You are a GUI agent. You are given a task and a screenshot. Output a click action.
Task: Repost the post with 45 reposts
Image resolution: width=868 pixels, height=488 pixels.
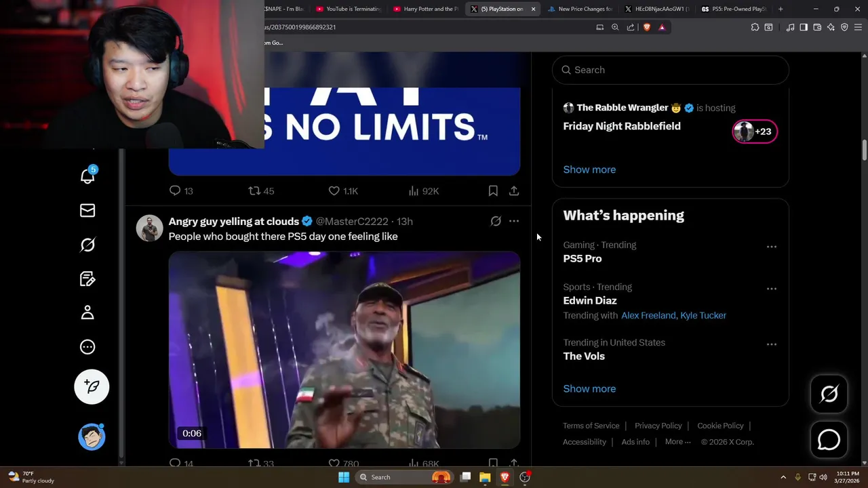[261, 191]
